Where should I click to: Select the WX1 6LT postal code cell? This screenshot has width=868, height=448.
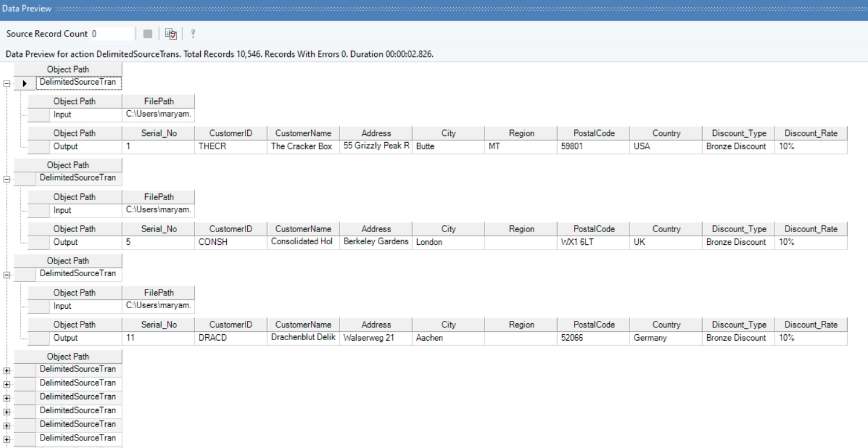click(x=593, y=242)
